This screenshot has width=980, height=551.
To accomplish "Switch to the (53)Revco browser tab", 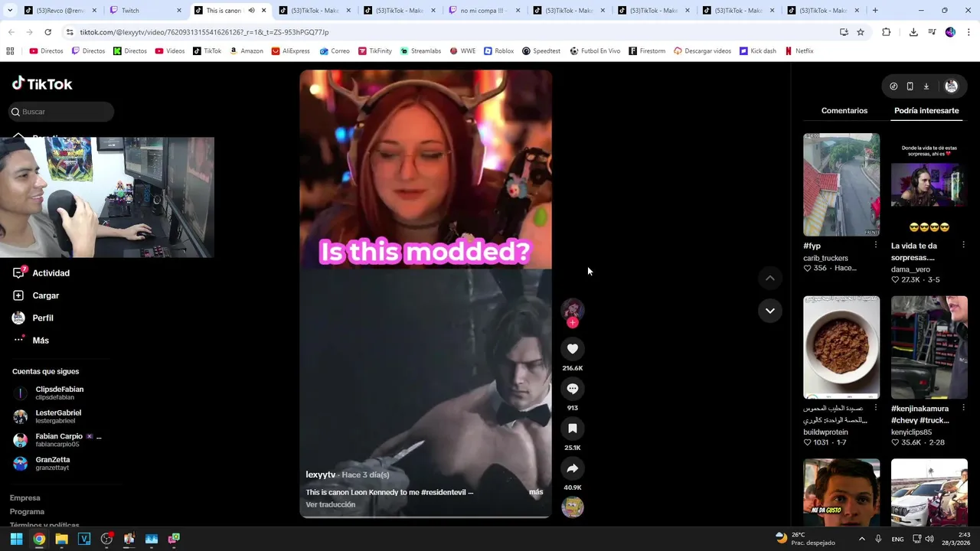I will (x=60, y=11).
